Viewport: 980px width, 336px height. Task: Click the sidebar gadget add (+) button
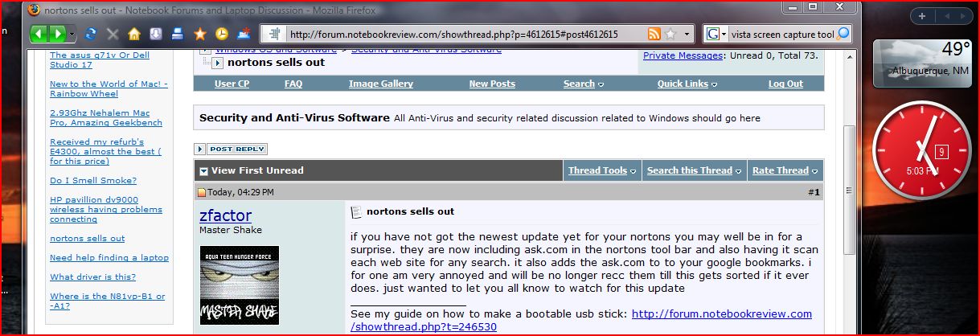coord(922,15)
